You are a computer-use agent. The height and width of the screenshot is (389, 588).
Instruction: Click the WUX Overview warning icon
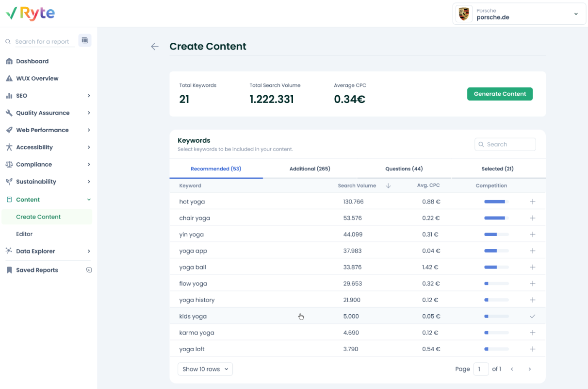coord(9,78)
